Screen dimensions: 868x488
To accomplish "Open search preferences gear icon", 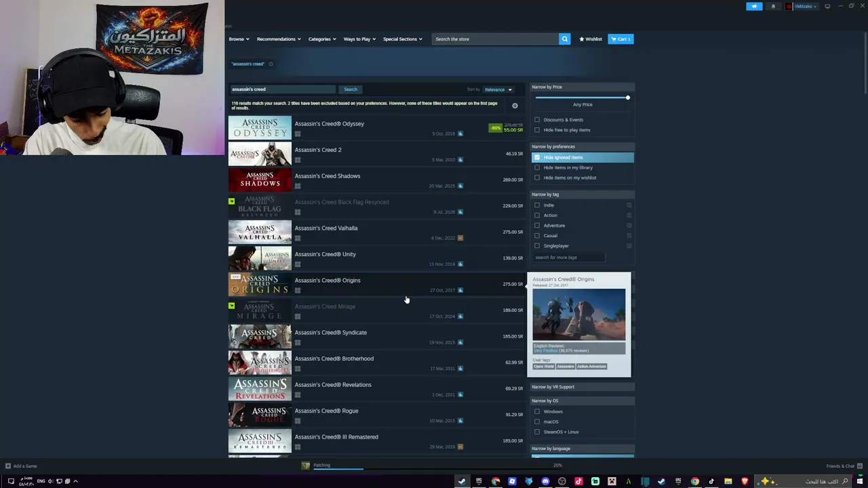I will (x=515, y=106).
